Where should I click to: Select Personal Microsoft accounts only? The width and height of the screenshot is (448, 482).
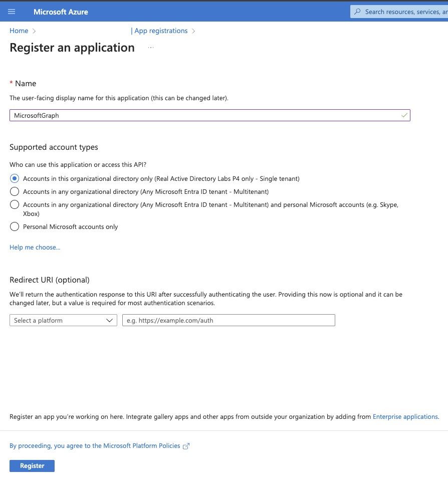pyautogui.click(x=15, y=226)
